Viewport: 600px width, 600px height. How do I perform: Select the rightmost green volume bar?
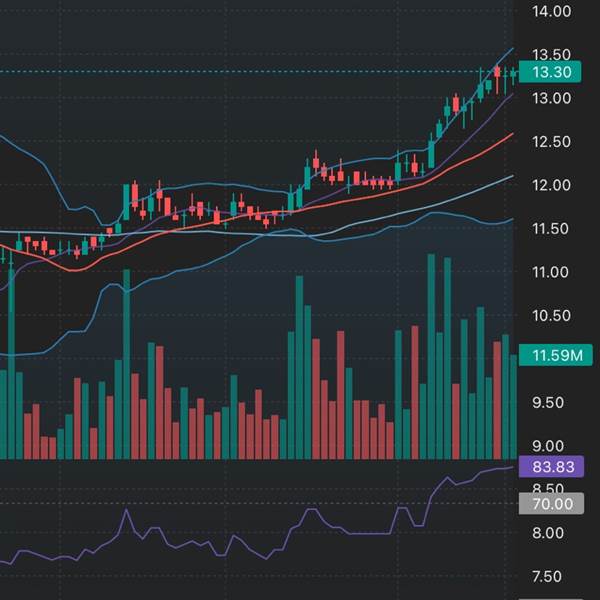(514, 407)
